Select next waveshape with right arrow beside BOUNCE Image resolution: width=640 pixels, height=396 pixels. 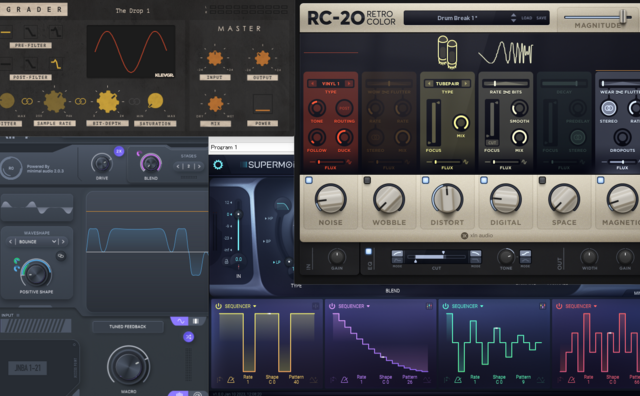[63, 242]
